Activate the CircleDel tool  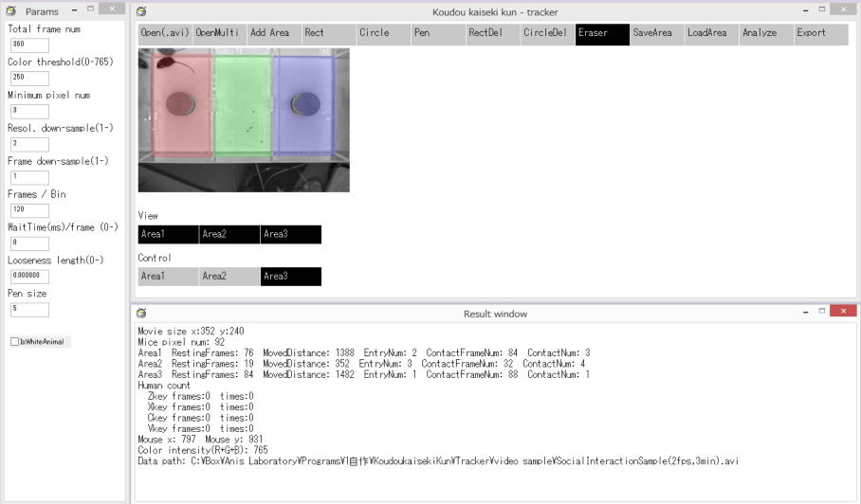click(x=547, y=33)
